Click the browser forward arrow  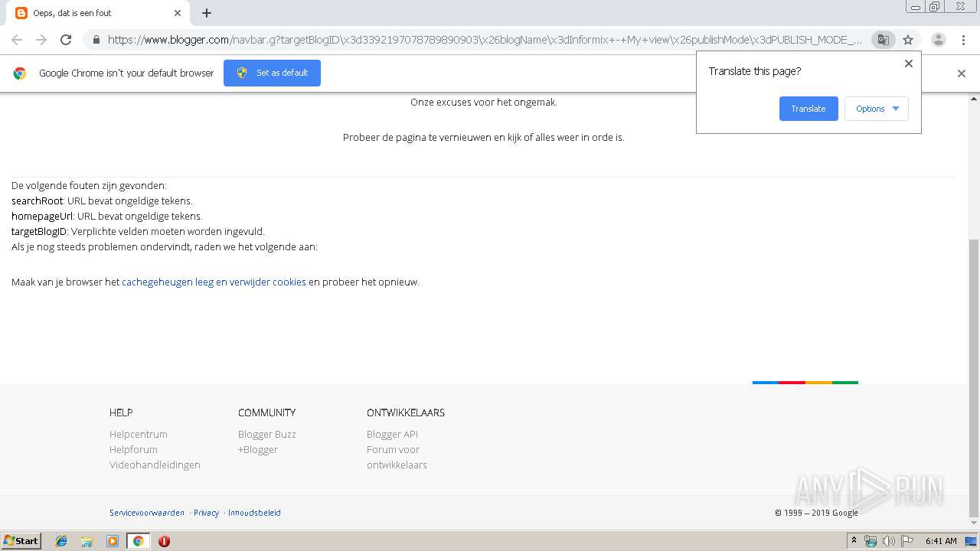41,40
